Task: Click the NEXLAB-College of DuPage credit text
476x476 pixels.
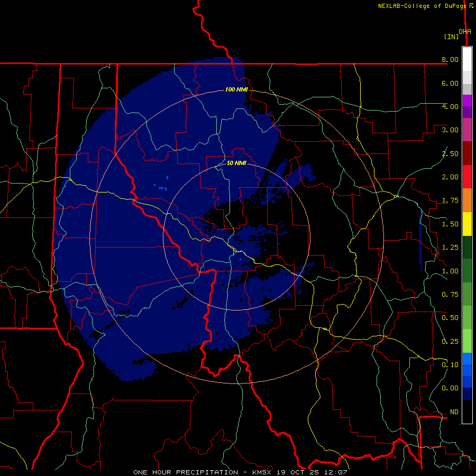Action: 422,6
